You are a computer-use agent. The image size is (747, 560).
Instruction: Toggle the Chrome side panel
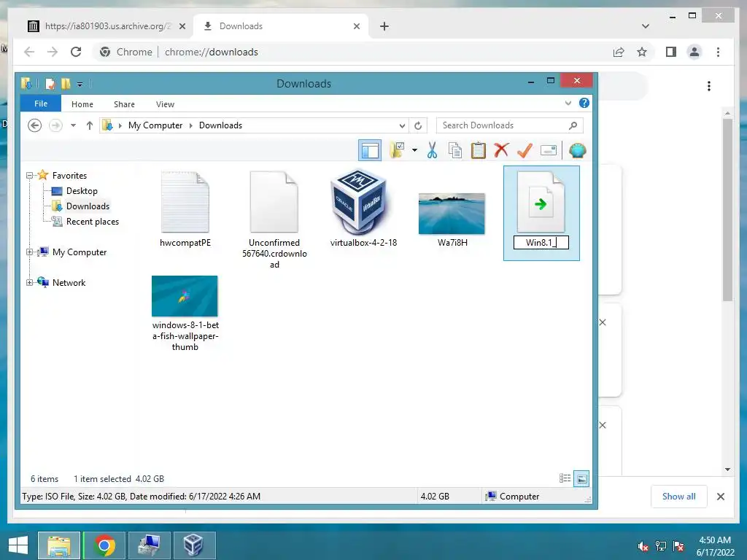(671, 52)
